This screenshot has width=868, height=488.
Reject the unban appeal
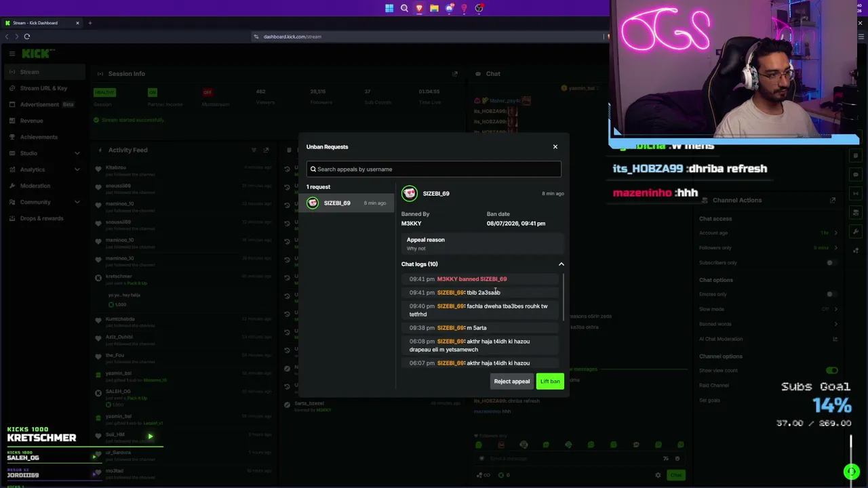click(x=511, y=382)
